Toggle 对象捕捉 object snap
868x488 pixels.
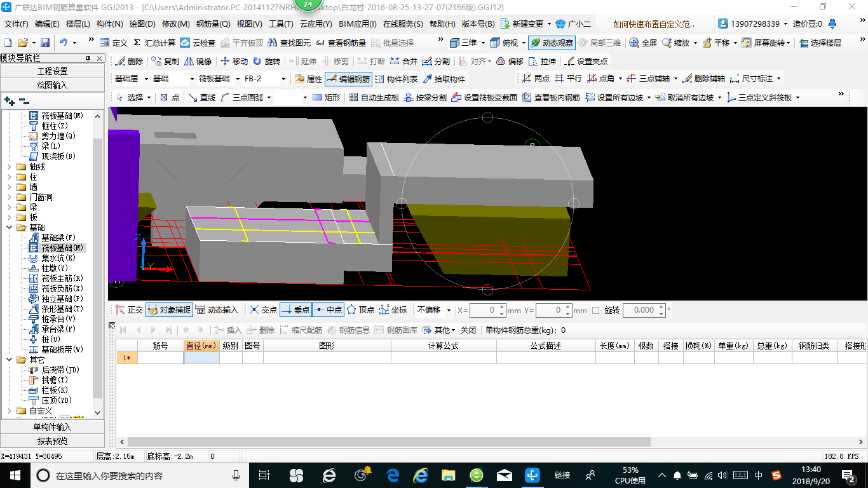(169, 310)
